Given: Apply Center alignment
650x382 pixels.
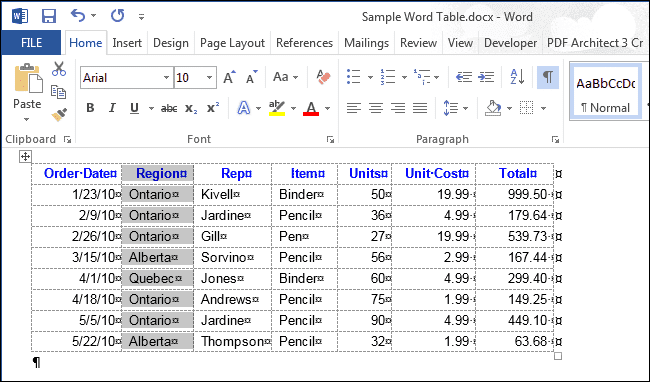Looking at the screenshot, I should click(376, 109).
